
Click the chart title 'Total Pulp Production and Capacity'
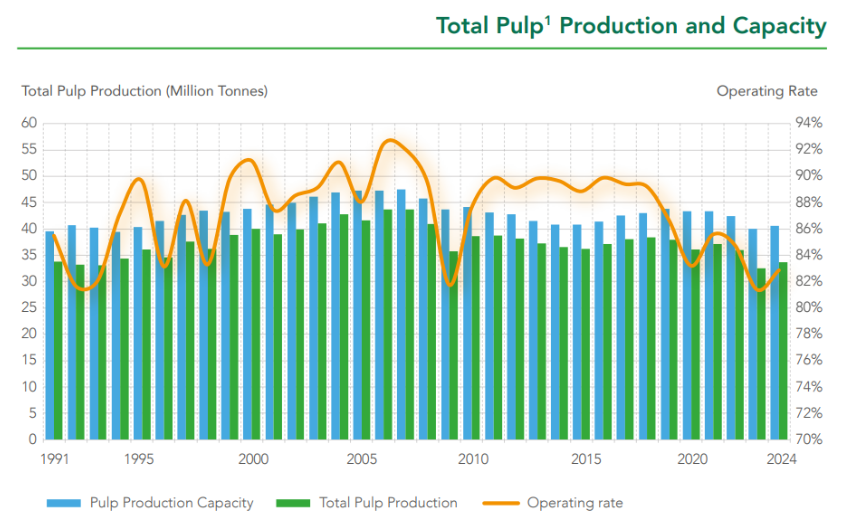[x=631, y=27]
